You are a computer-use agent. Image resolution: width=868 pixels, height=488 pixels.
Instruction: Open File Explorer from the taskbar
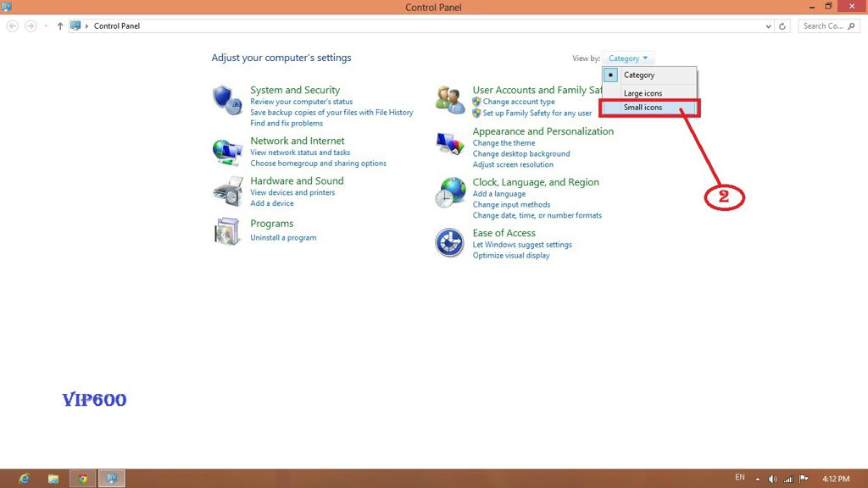tap(53, 479)
